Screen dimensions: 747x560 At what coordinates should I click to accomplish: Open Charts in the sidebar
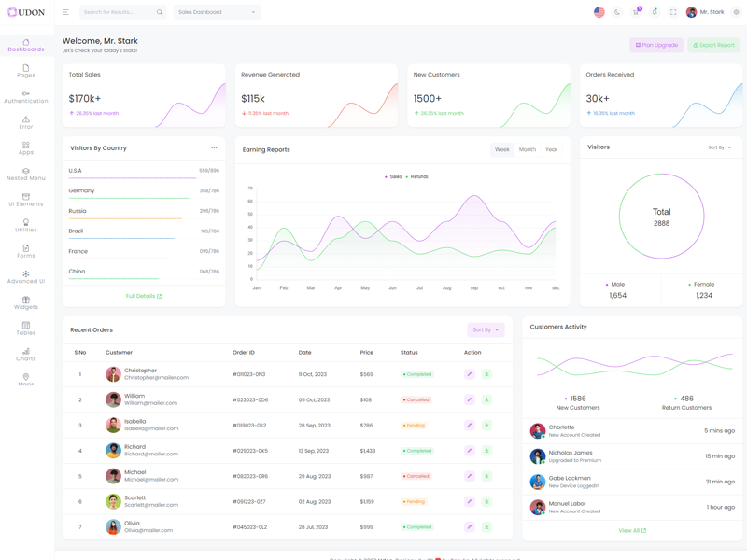point(26,355)
